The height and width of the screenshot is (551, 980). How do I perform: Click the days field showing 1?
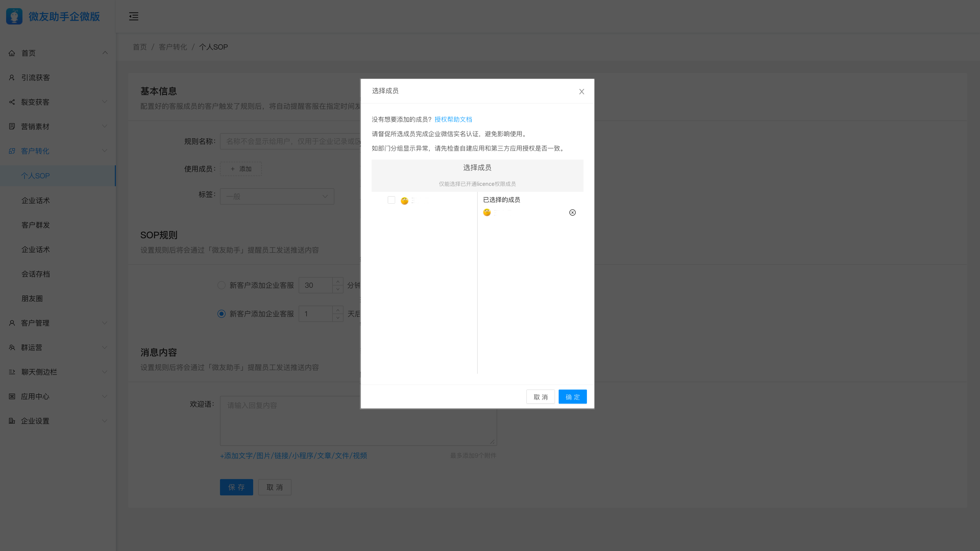click(316, 314)
